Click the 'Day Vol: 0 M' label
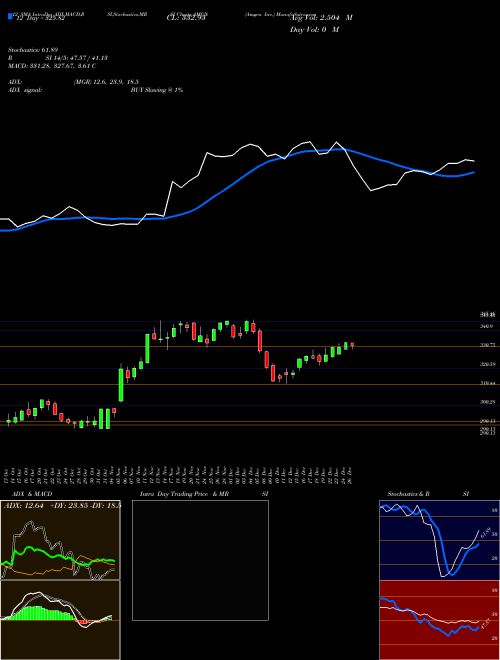The image size is (500, 660). click(x=314, y=30)
